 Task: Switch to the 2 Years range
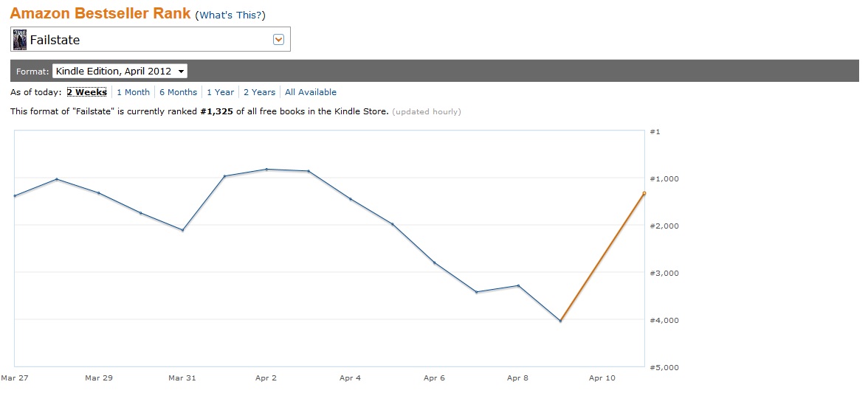point(259,92)
